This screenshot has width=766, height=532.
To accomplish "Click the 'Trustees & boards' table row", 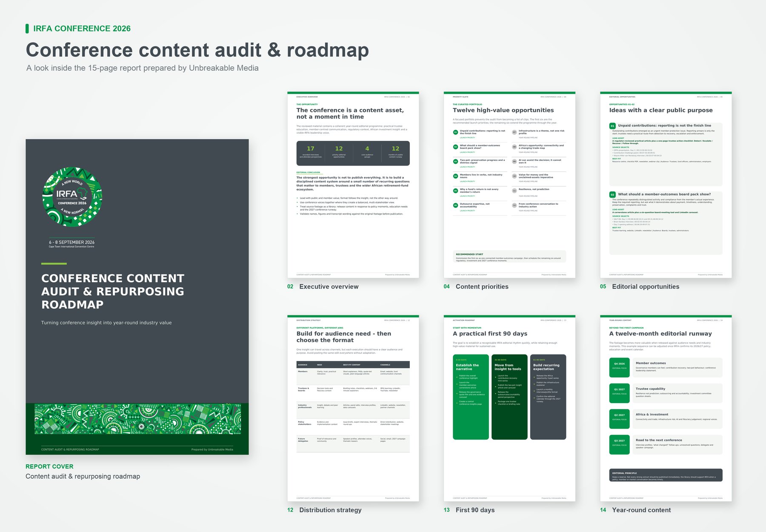I will pyautogui.click(x=353, y=393).
